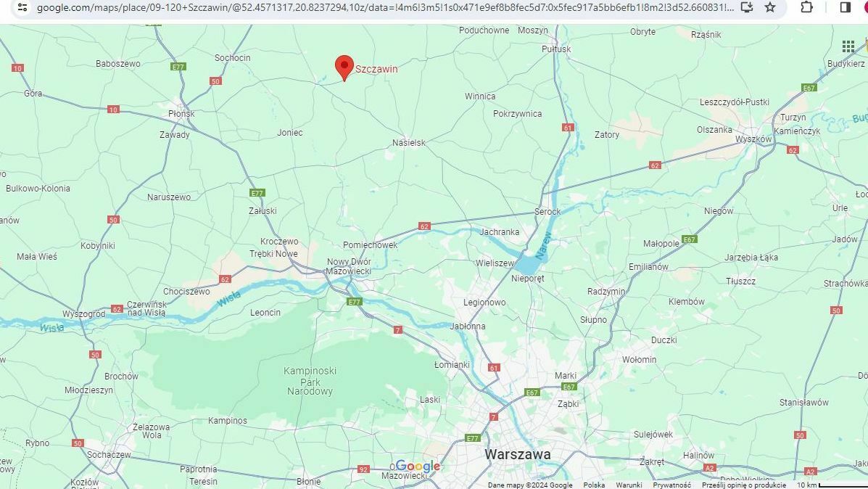This screenshot has width=868, height=489.
Task: Open the Prywatność privacy link
Action: [671, 485]
